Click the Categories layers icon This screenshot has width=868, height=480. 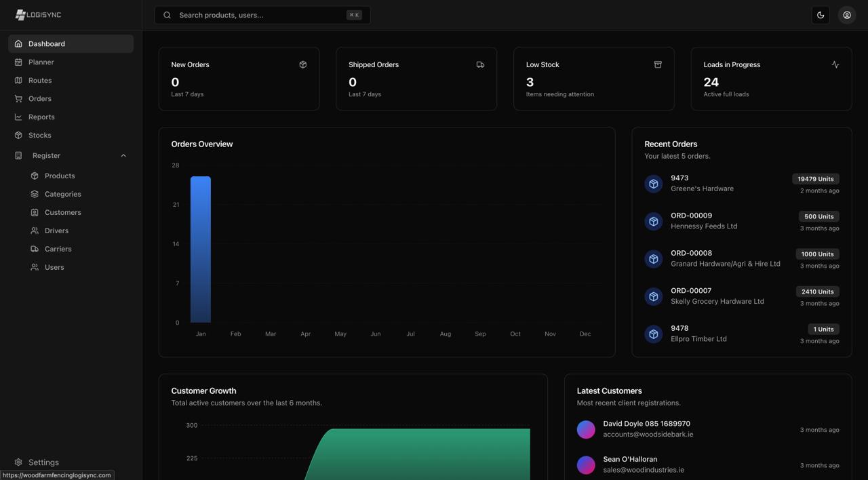coord(35,194)
